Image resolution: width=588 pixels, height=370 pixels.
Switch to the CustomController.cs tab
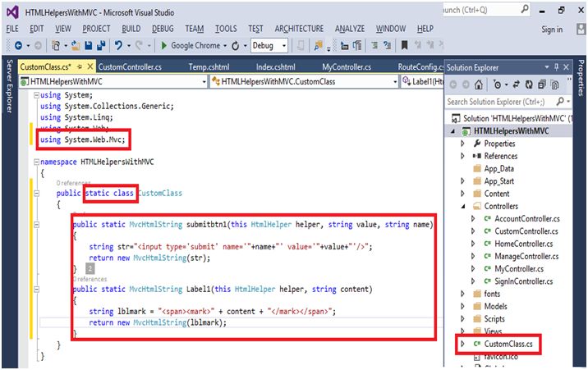coord(130,66)
